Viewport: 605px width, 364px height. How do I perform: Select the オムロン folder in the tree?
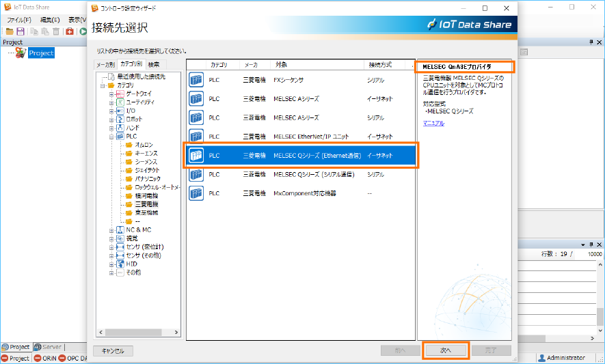pyautogui.click(x=139, y=145)
